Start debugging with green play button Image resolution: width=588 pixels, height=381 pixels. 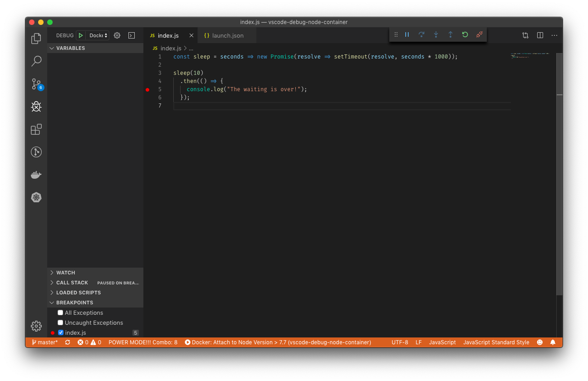pyautogui.click(x=81, y=35)
